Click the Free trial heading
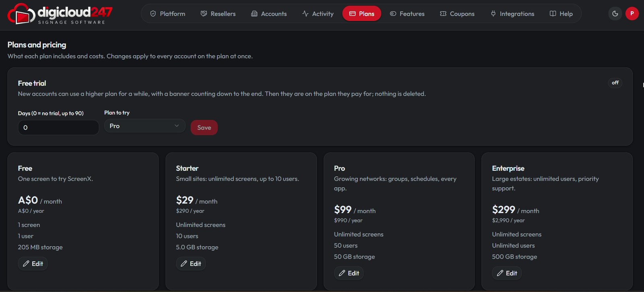644x292 pixels. pyautogui.click(x=32, y=83)
